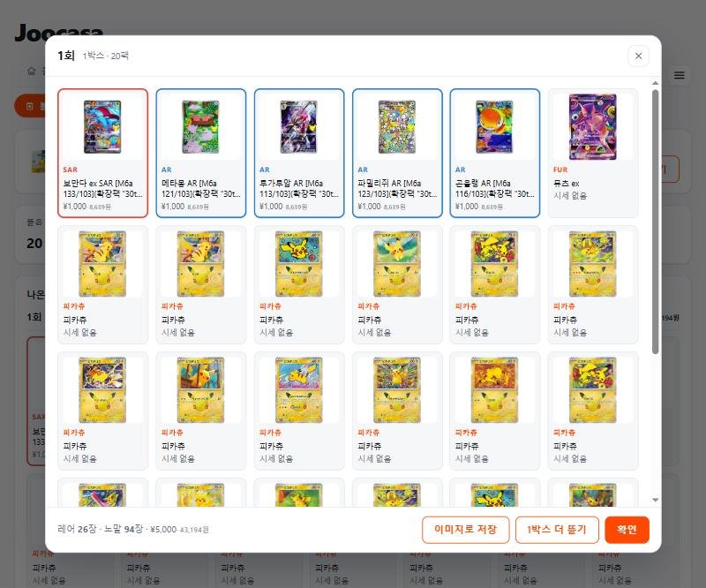Screen dimensions: 706x588
Task: Click the dialog's vertical scrollbar thumb
Action: [x=655, y=222]
